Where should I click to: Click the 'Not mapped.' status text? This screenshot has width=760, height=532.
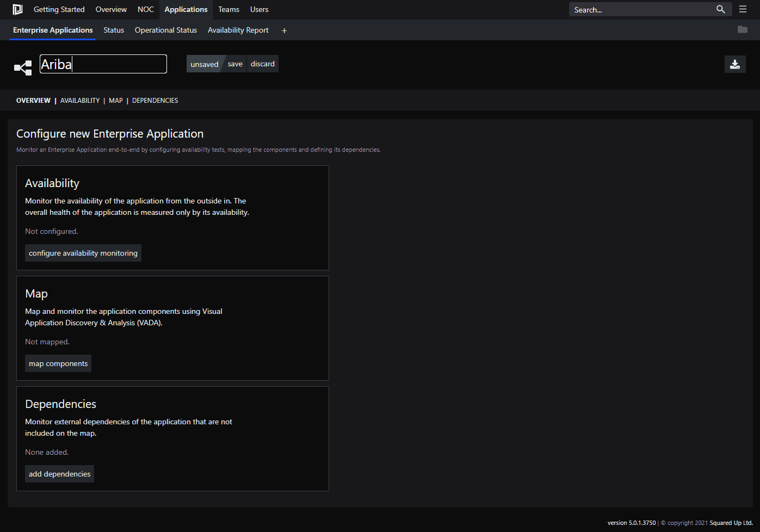[47, 342]
